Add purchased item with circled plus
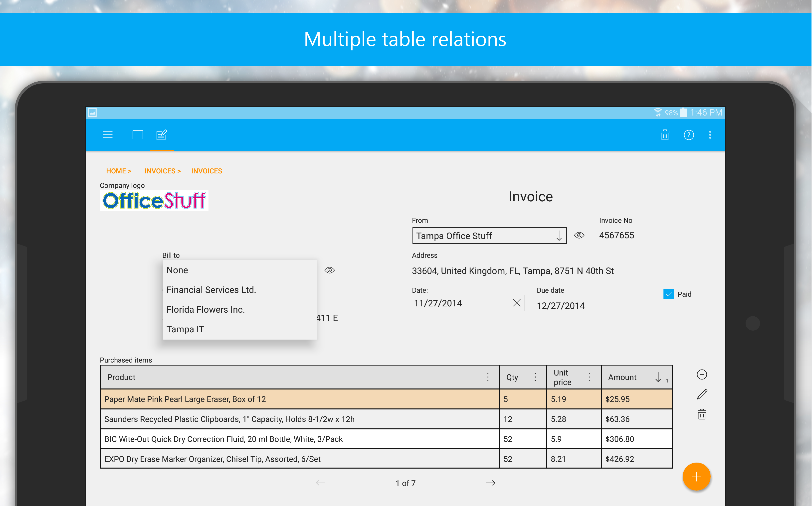The width and height of the screenshot is (812, 506). (x=701, y=375)
